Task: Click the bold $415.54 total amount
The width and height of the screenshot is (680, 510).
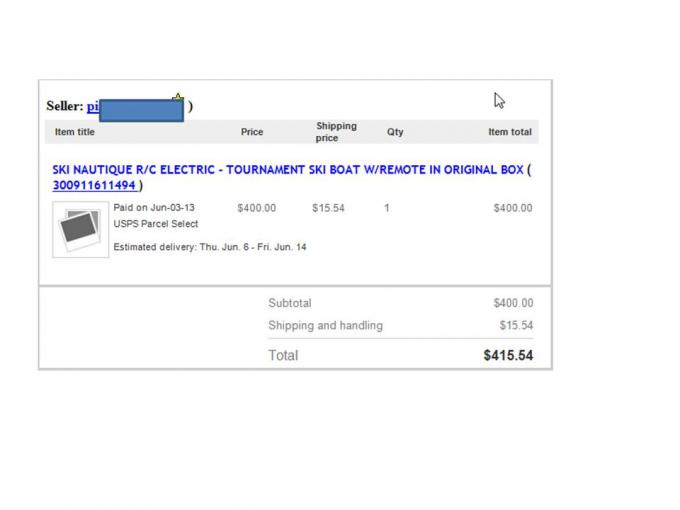Action: pos(508,355)
